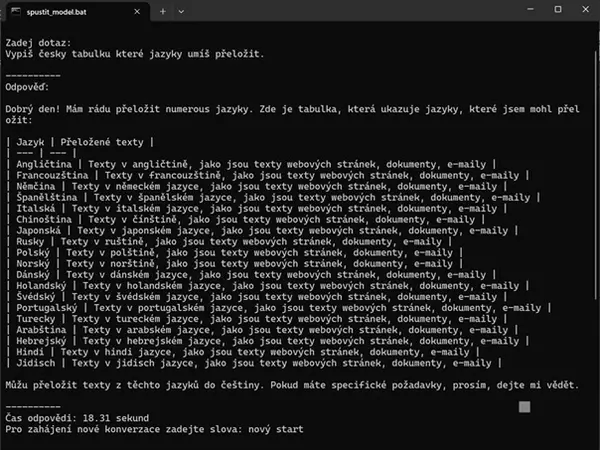Click the 'Čas odpovědi: 18.31 sekund' line
600x450 pixels.
pyautogui.click(x=77, y=418)
